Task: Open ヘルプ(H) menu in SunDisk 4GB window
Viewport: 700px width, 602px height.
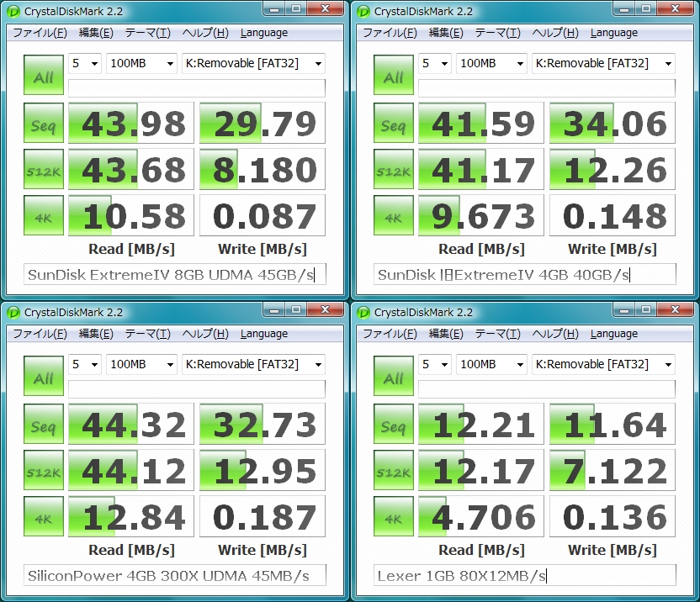Action: (555, 33)
